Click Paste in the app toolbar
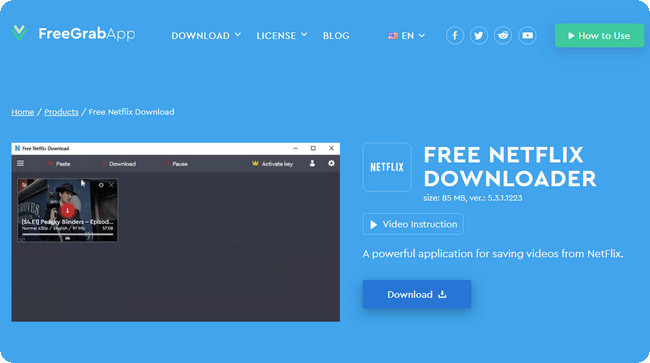This screenshot has width=650, height=363. coord(59,164)
